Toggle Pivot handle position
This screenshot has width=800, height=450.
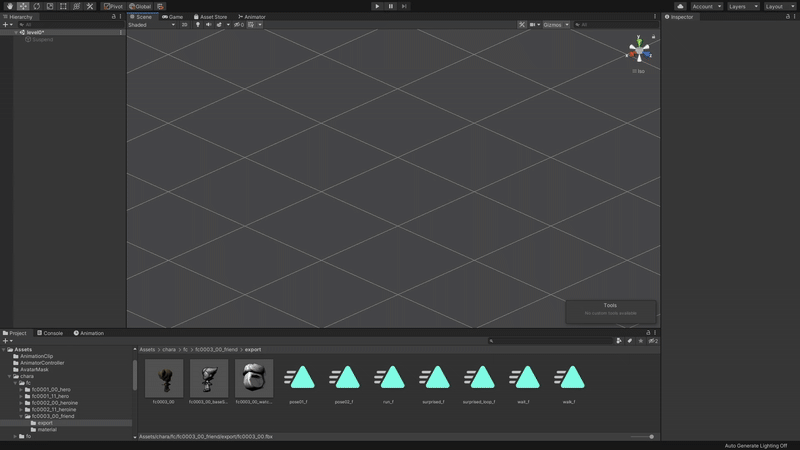pos(113,6)
